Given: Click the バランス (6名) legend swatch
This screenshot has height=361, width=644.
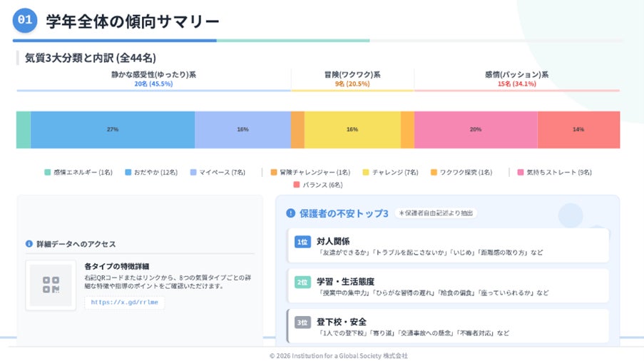Looking at the screenshot, I should click(x=297, y=185).
